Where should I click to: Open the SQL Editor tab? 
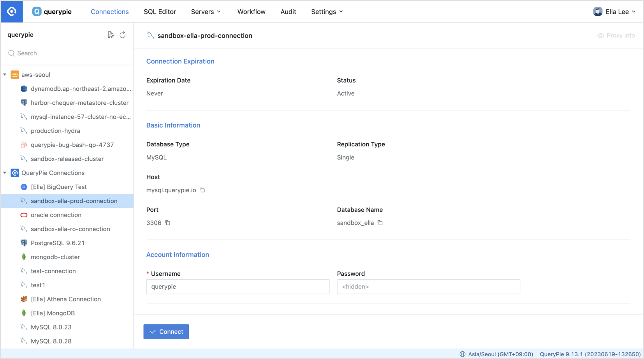coord(160,12)
